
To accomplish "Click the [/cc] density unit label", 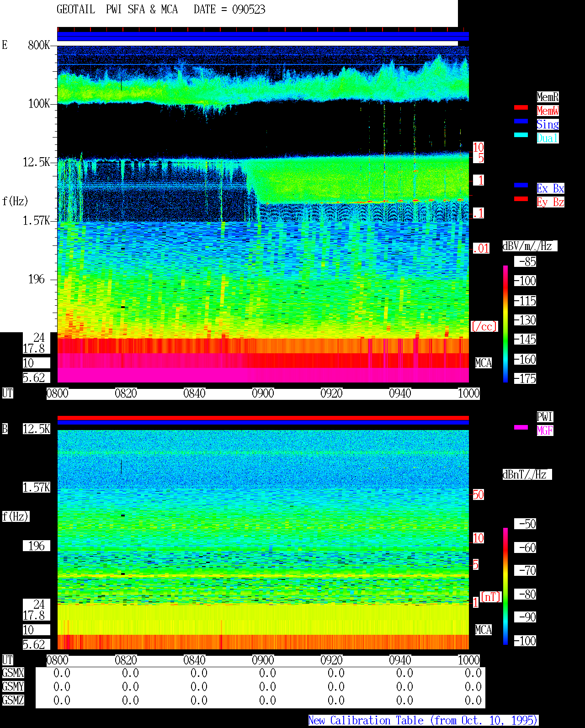I will [484, 327].
